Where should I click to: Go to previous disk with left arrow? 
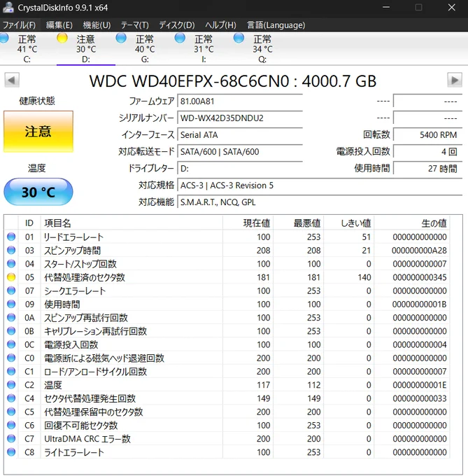pyautogui.click(x=12, y=80)
